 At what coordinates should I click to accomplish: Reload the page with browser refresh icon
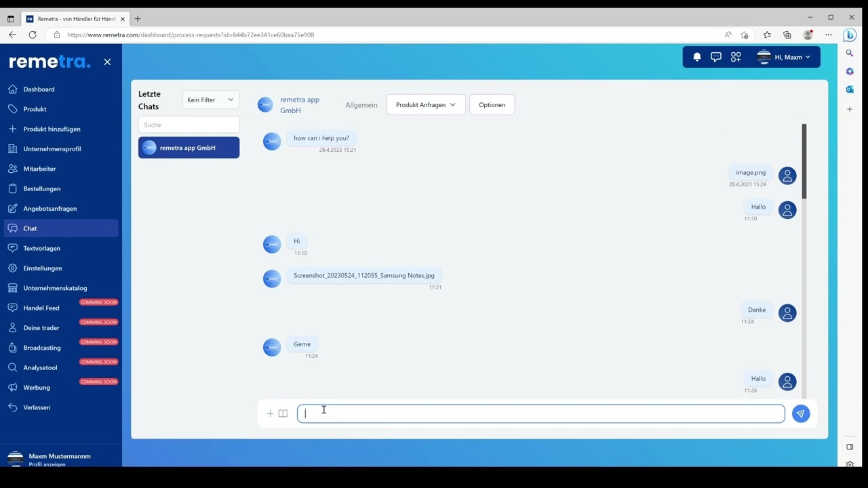(x=33, y=35)
